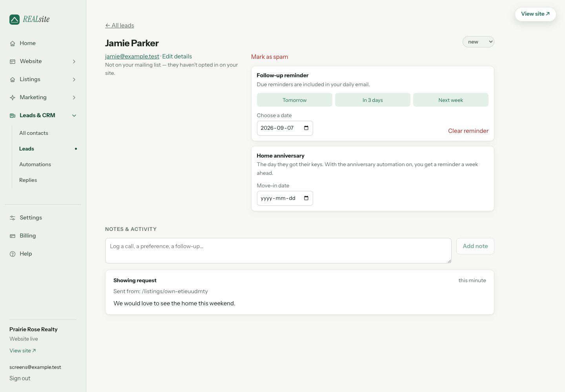Expand the Marketing submenu chevron

pyautogui.click(x=74, y=98)
